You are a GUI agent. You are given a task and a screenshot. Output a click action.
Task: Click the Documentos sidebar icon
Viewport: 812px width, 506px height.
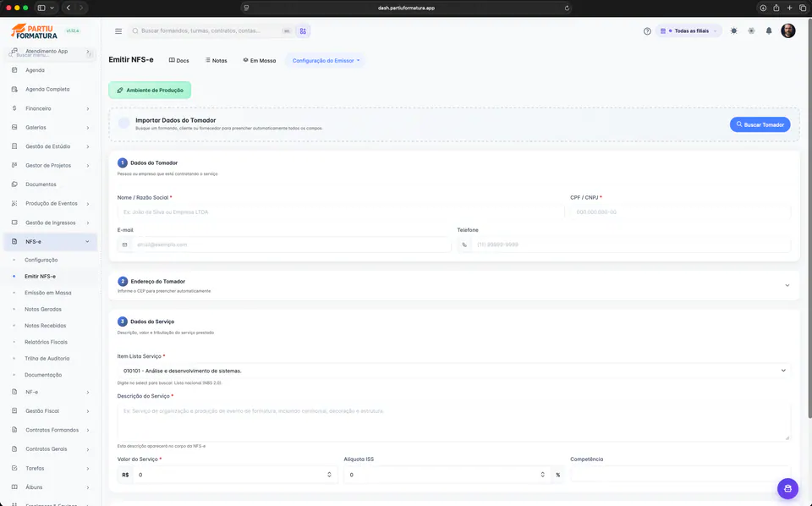pos(14,184)
